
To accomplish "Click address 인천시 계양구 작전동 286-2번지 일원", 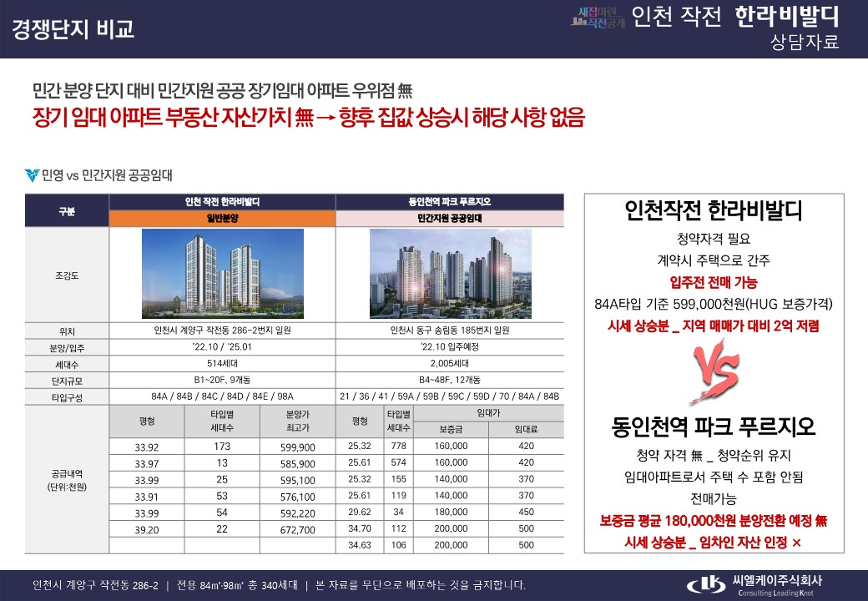I will [223, 331].
